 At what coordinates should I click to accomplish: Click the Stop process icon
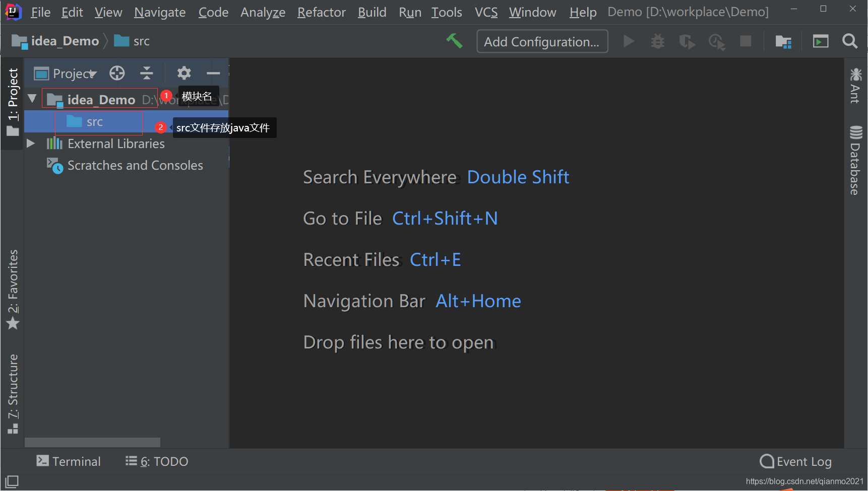(x=746, y=41)
